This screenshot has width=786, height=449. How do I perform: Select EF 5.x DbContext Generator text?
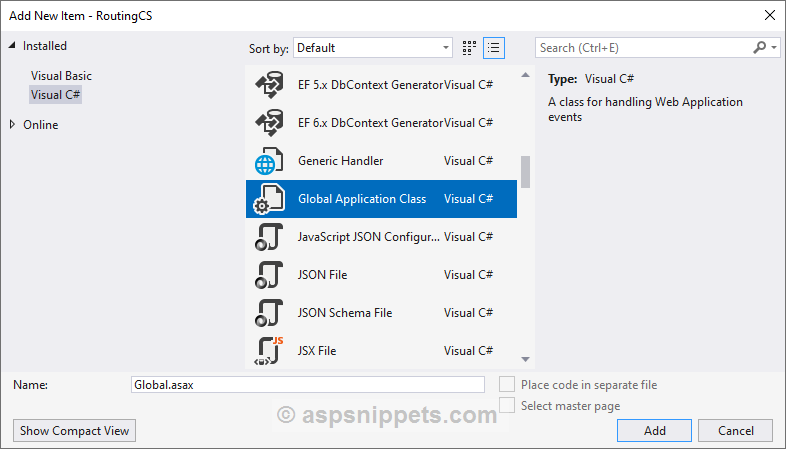[370, 85]
